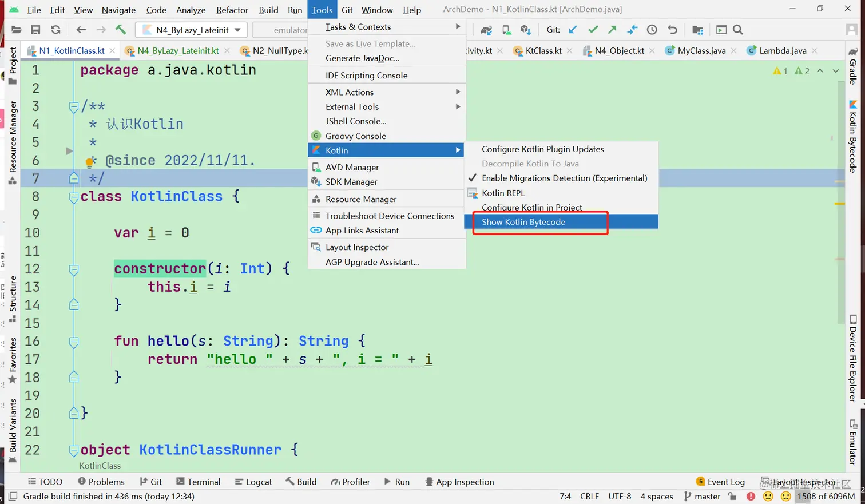Expand the External Tools submenu
865x504 pixels.
pyautogui.click(x=387, y=106)
